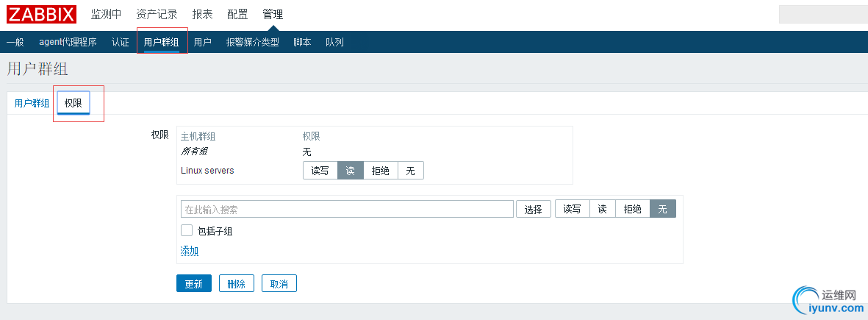Image resolution: width=868 pixels, height=320 pixels.
Task: Go to the 用户 submenu
Action: (x=203, y=42)
